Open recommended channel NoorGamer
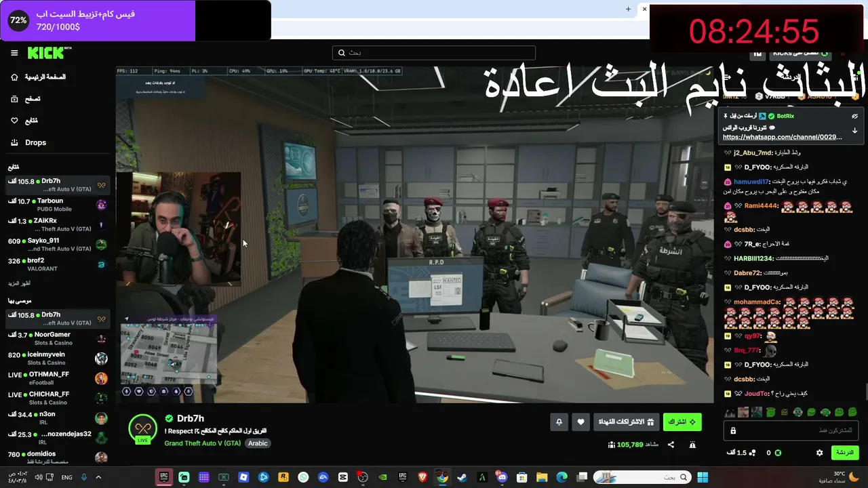The image size is (868, 488). point(57,338)
